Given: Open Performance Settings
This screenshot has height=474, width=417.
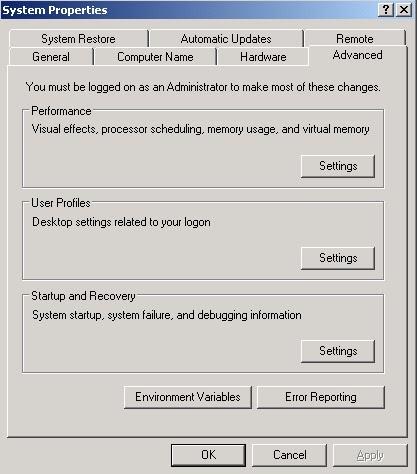Looking at the screenshot, I should coord(338,166).
